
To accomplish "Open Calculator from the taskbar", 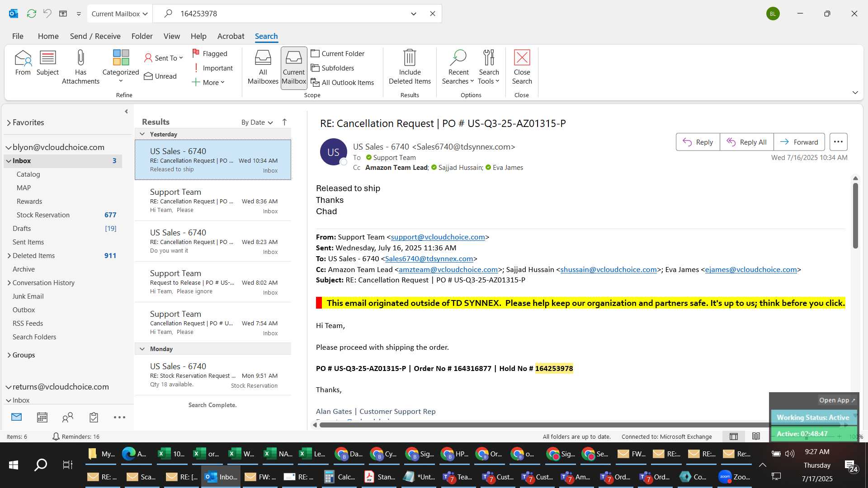I will click(x=340, y=477).
